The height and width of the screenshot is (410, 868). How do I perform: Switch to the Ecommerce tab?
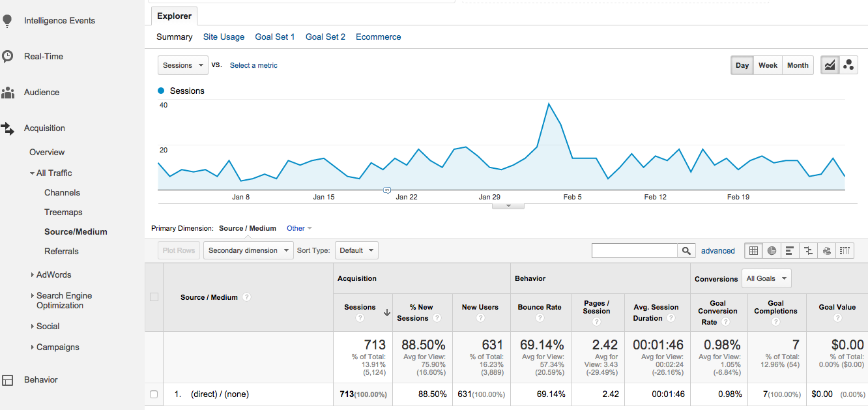tap(378, 37)
